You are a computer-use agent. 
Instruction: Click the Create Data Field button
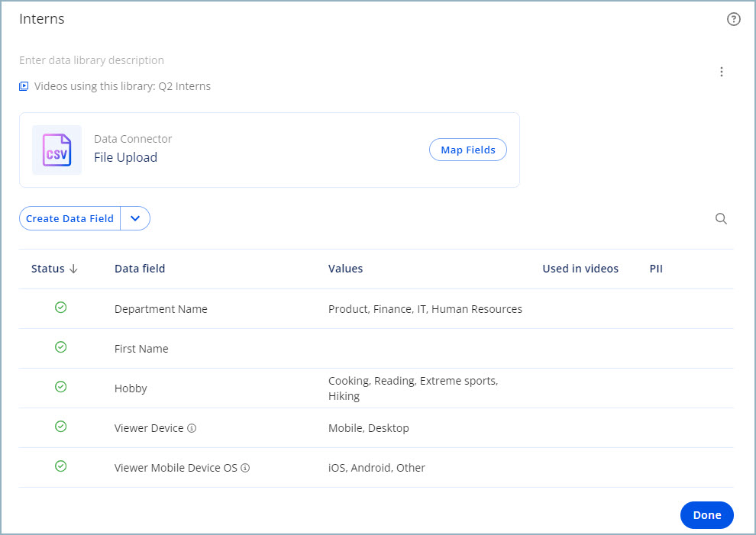(69, 218)
